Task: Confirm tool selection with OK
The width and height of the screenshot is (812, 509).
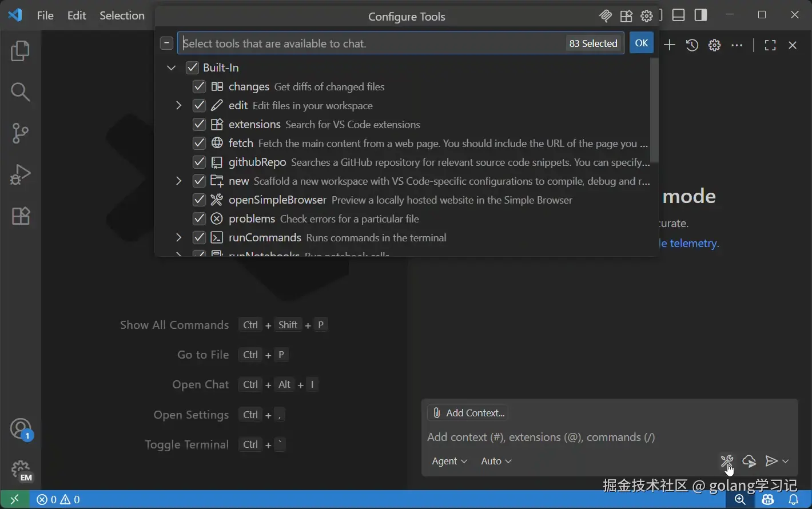Action: click(641, 42)
